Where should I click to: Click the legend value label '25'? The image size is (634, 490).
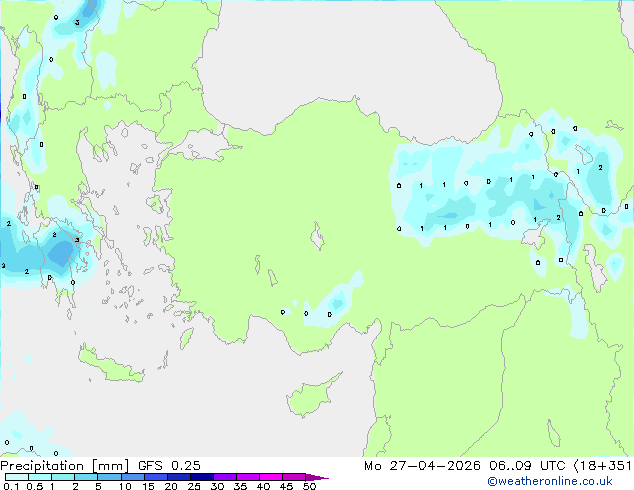click(x=193, y=487)
